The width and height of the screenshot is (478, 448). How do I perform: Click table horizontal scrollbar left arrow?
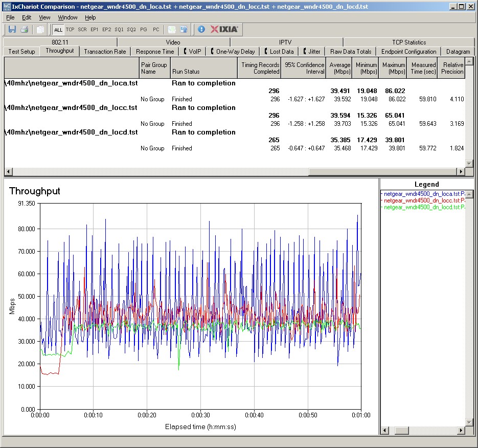pos(8,172)
